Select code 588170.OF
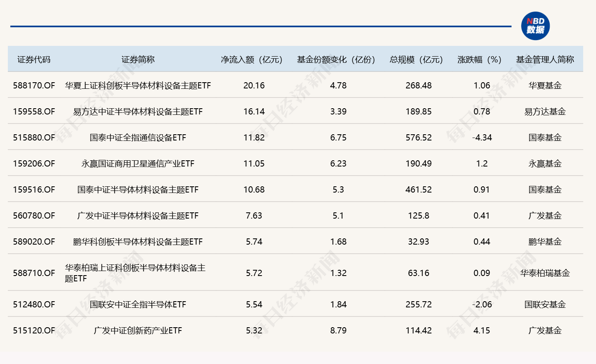Viewport: 596px width, 364px height. [34, 86]
